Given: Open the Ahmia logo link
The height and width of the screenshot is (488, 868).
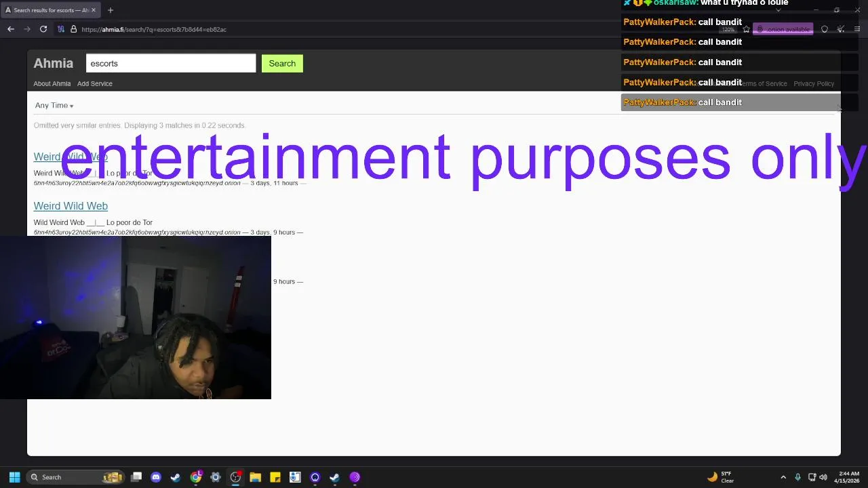Looking at the screenshot, I should (54, 63).
